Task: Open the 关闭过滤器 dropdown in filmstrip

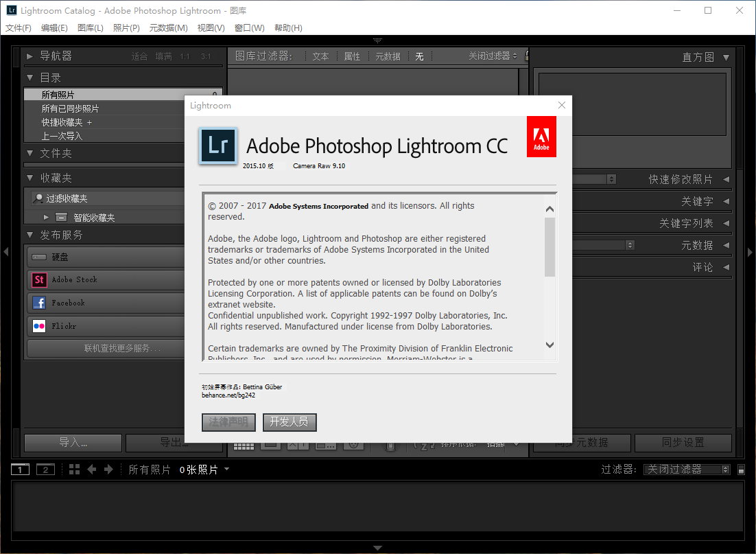Action: pos(687,470)
